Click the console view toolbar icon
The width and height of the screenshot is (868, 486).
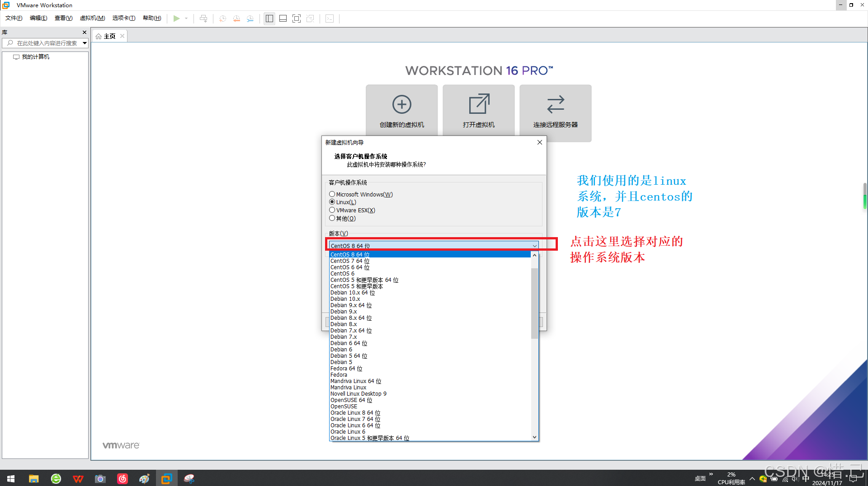(x=330, y=19)
